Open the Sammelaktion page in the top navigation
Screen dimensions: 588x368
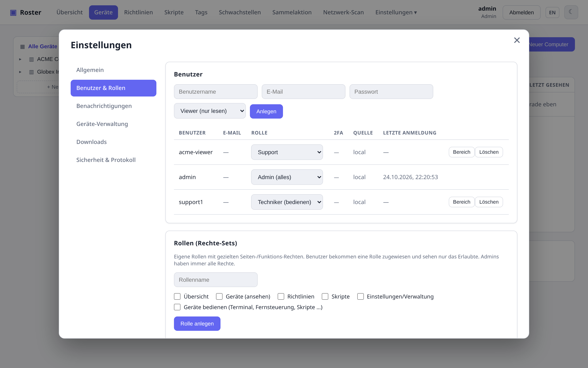tap(292, 12)
